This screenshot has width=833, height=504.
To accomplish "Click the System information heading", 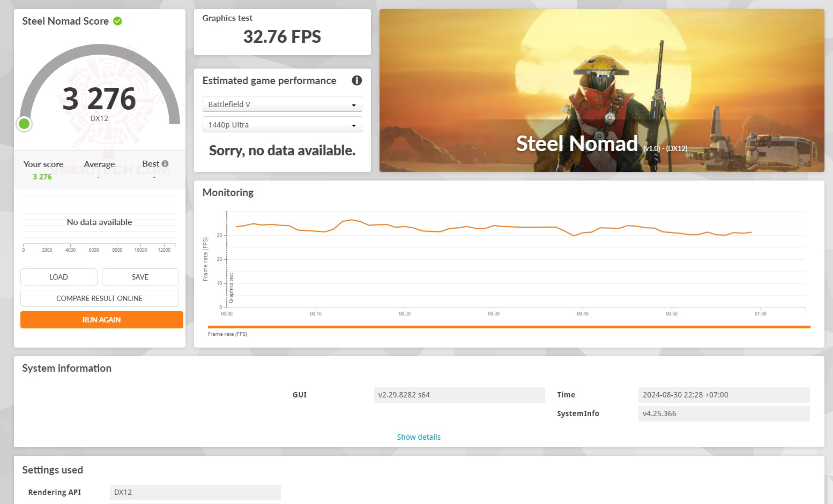I will click(67, 368).
